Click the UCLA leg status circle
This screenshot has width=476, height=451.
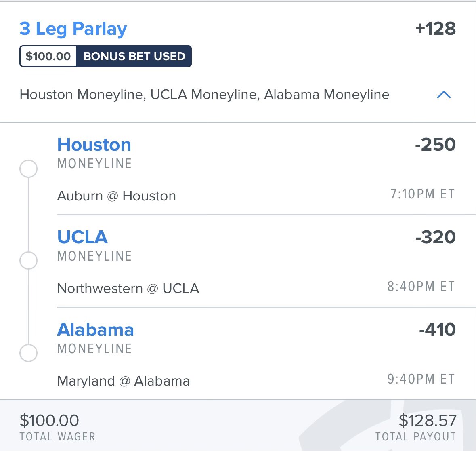(29, 260)
